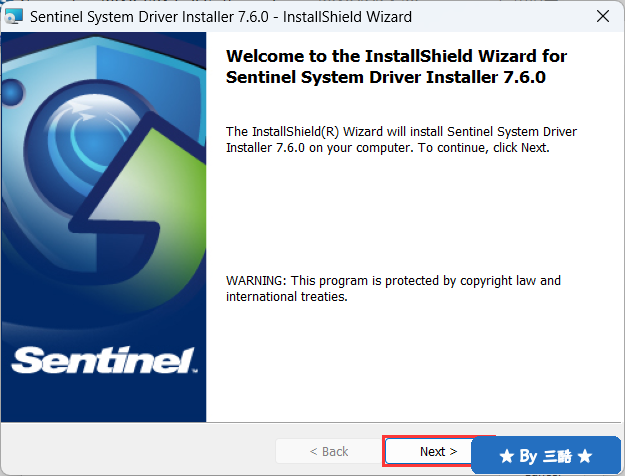Close the InstallShield Wizard window
The image size is (625, 476).
[603, 16]
